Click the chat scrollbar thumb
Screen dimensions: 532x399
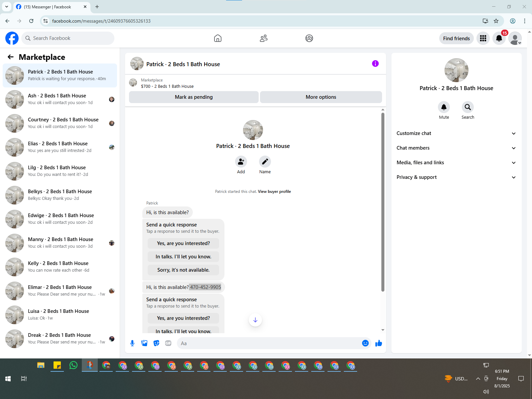tap(383, 202)
